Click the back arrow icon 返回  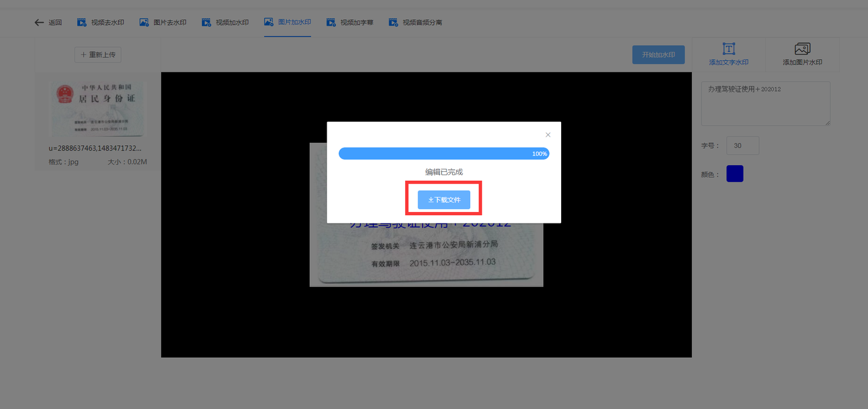[x=39, y=22]
